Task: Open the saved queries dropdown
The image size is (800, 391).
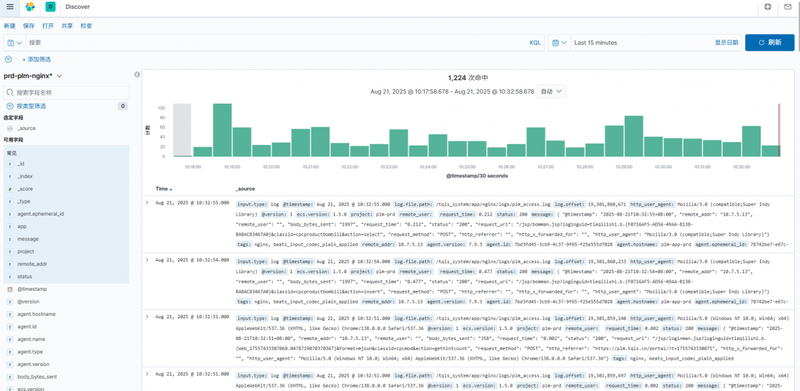Action: 15,43
